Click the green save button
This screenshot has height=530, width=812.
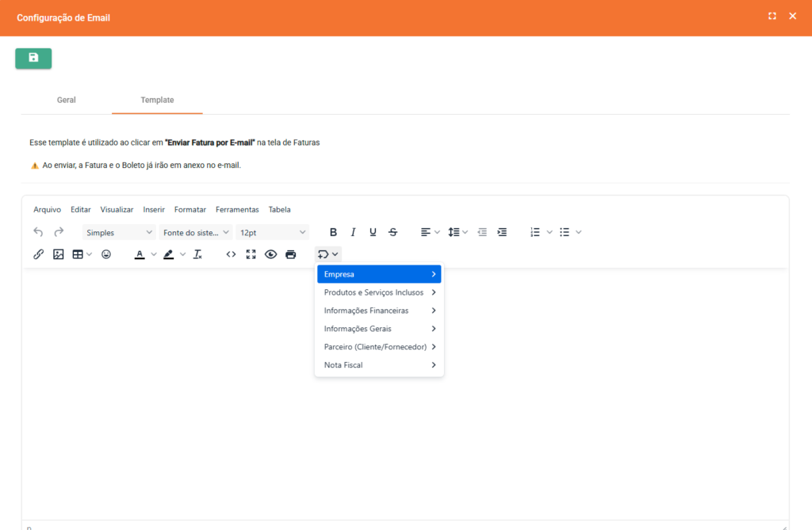pos(33,58)
